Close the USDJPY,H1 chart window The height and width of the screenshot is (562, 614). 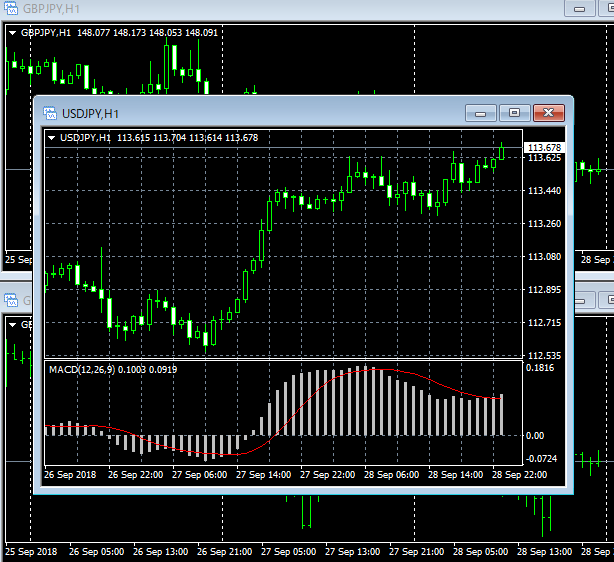[x=546, y=113]
